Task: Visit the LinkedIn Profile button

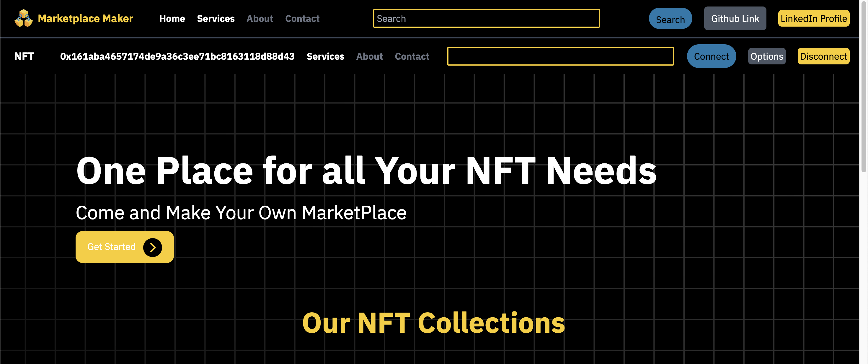Action: click(813, 19)
